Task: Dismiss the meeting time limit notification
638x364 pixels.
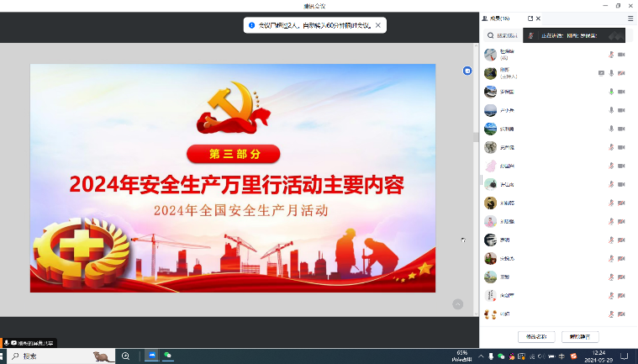Action: pos(378,25)
